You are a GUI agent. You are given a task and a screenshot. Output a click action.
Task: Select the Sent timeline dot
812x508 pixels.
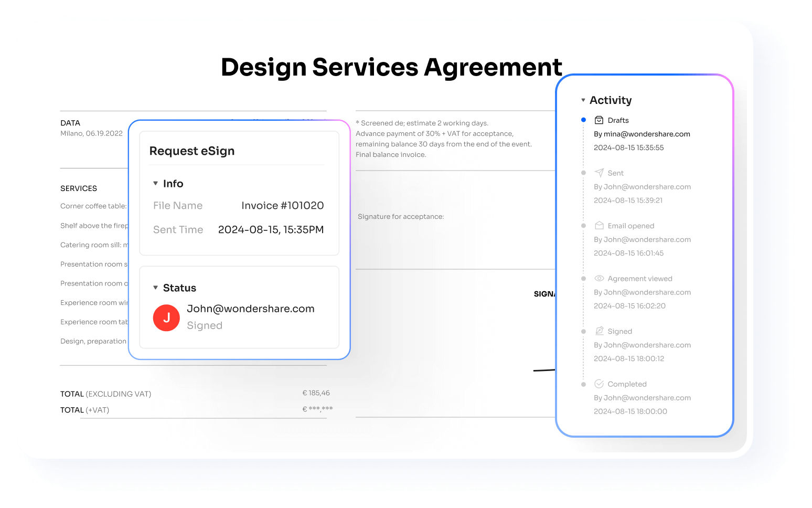tap(583, 173)
